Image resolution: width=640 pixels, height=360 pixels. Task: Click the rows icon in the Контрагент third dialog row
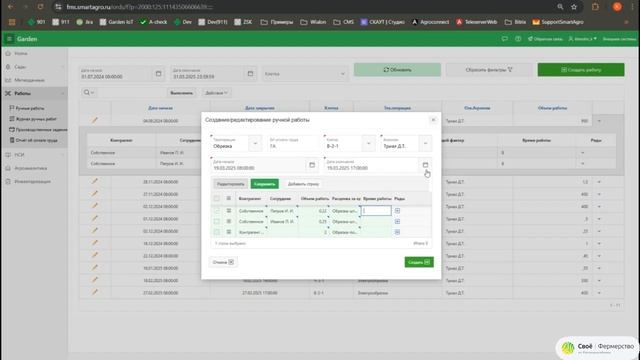(x=397, y=232)
